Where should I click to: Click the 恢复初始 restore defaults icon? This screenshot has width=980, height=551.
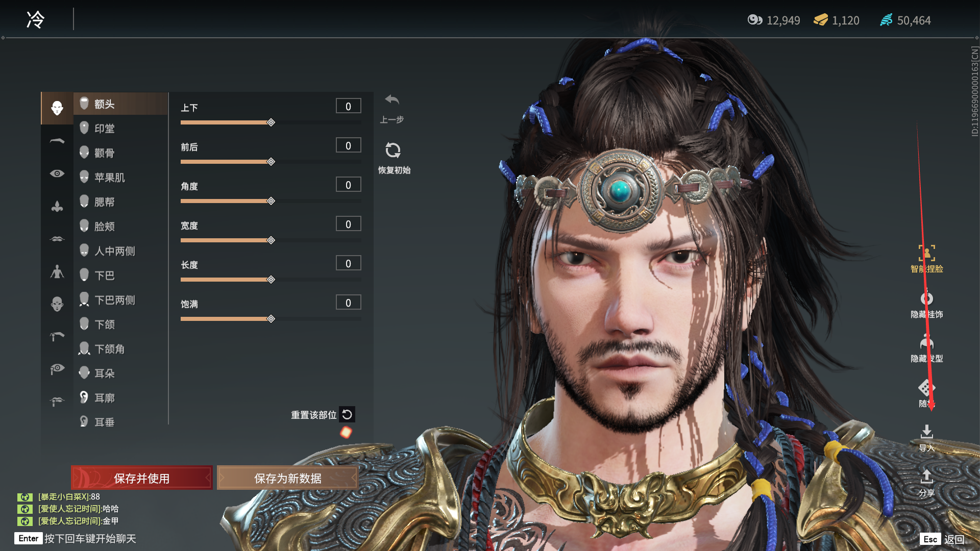[x=393, y=150]
